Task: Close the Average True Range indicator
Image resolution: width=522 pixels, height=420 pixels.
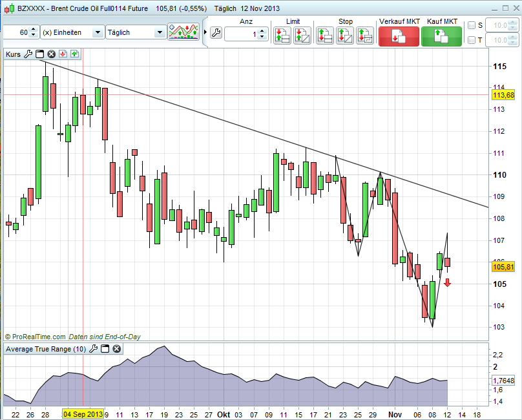Action: [117, 349]
